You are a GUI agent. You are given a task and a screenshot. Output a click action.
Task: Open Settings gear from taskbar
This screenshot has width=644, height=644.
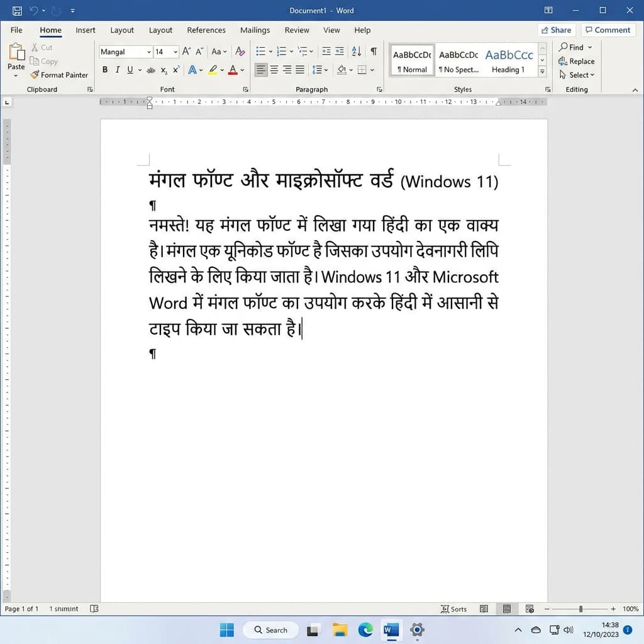[x=417, y=630]
